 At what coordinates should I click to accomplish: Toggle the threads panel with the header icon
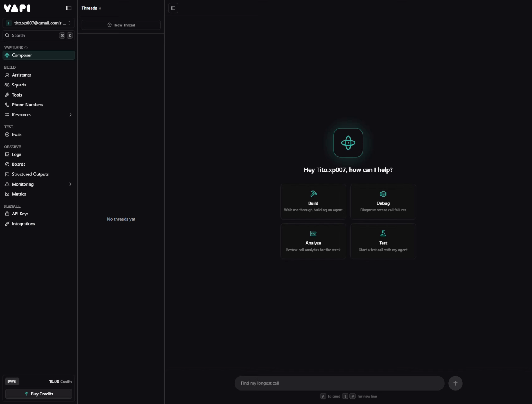point(173,8)
